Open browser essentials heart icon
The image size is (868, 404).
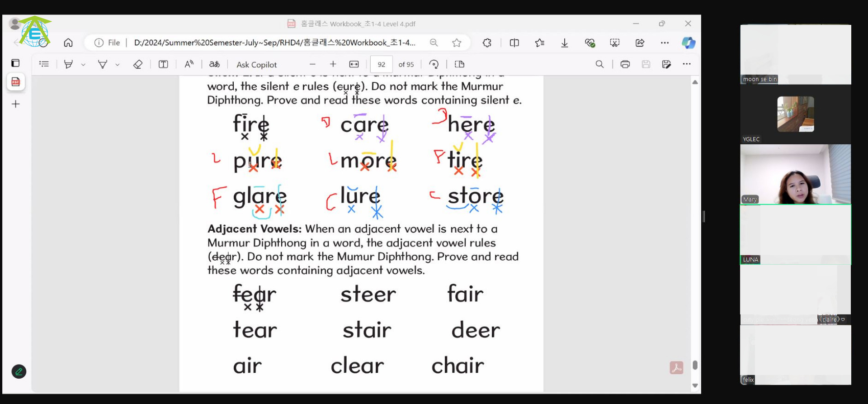[590, 43]
